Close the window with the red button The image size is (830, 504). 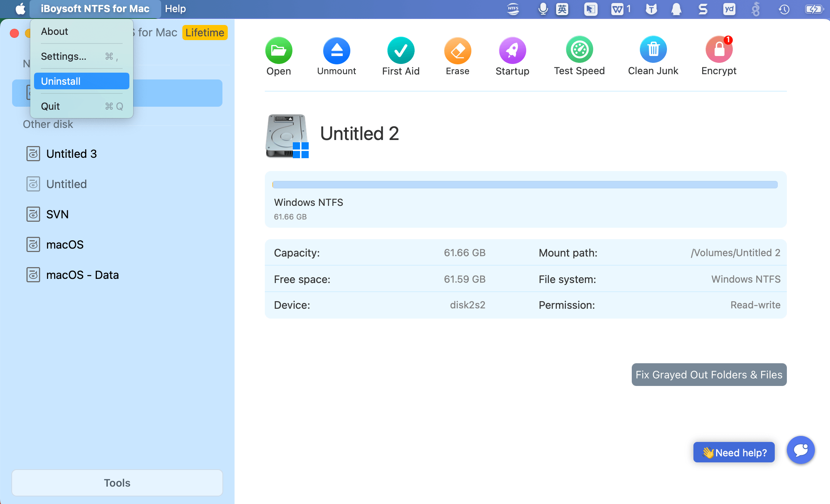pyautogui.click(x=14, y=33)
